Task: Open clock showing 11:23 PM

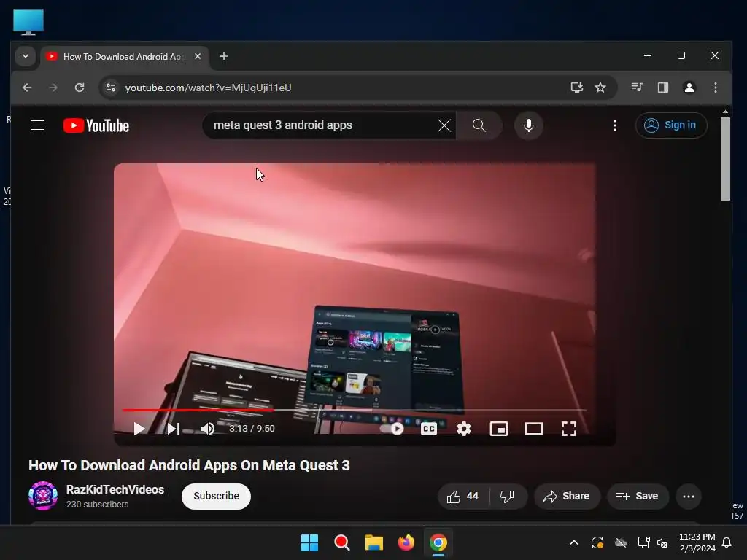Action: 697,542
